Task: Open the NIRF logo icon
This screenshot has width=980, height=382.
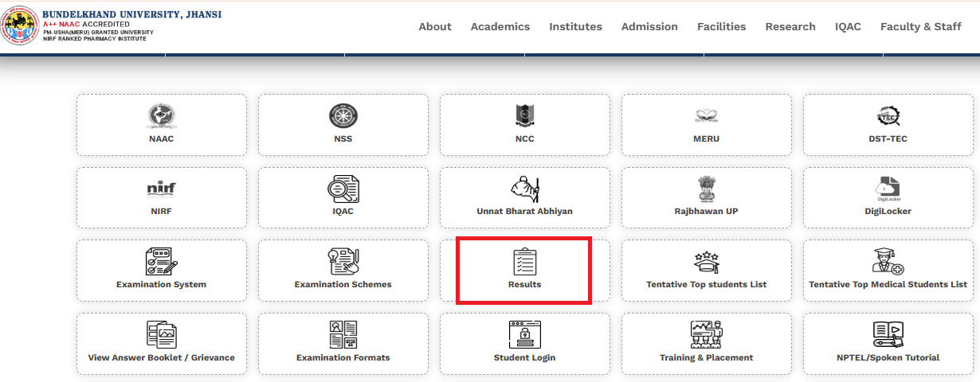Action: 162,189
